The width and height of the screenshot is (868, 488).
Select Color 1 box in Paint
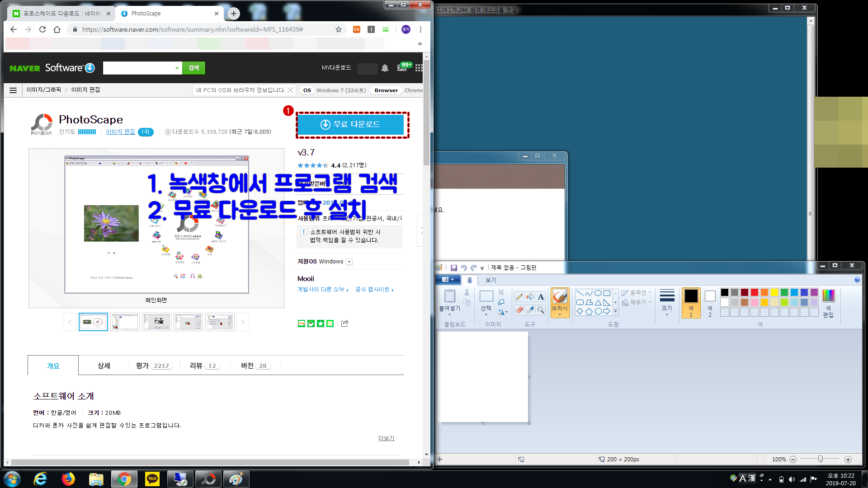(691, 303)
